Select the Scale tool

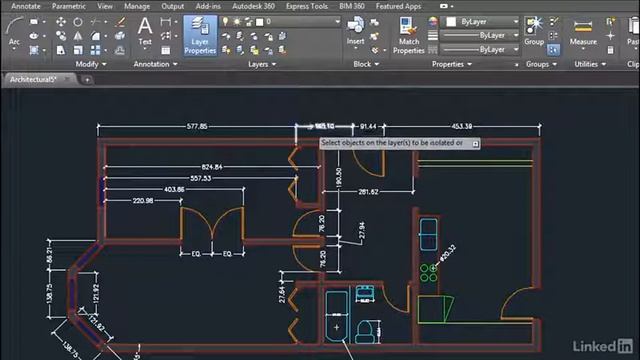(78, 50)
